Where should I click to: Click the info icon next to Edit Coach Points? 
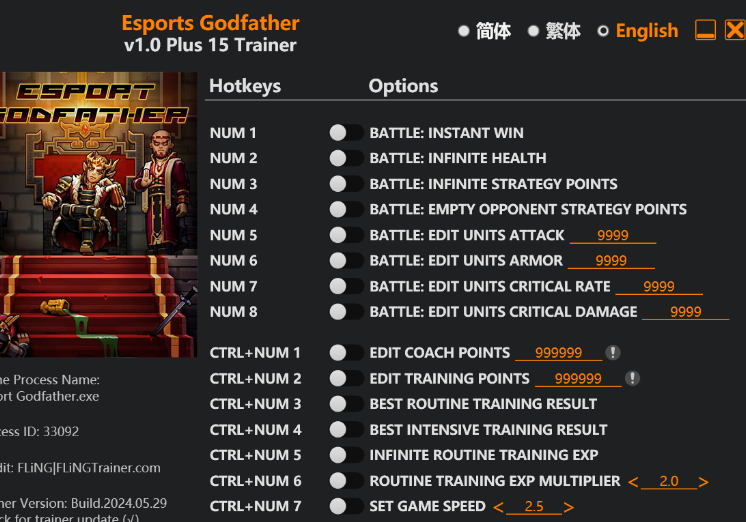coord(613,353)
